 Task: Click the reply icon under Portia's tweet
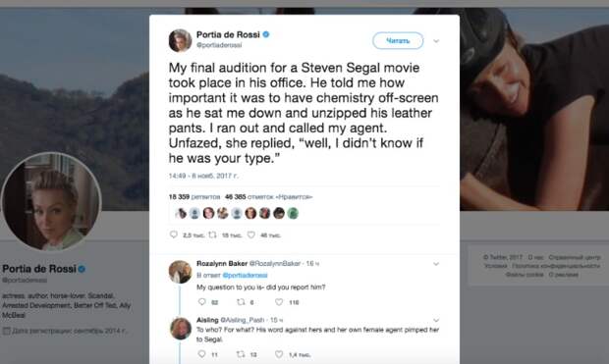tap(174, 234)
